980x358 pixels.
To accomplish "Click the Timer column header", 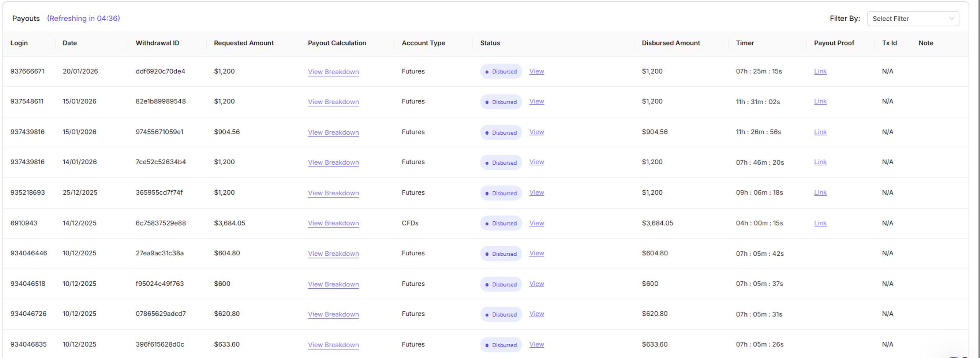I will (x=745, y=43).
